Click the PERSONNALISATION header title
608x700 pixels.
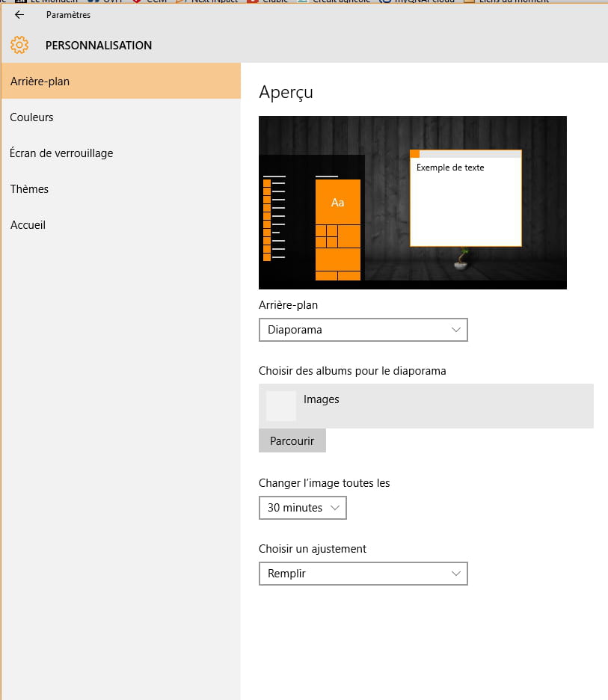point(99,46)
